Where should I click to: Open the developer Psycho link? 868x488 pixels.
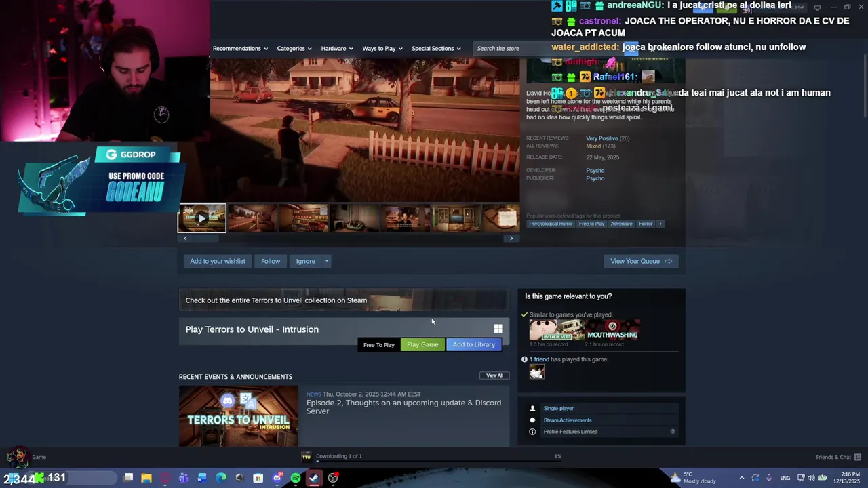tap(595, 171)
